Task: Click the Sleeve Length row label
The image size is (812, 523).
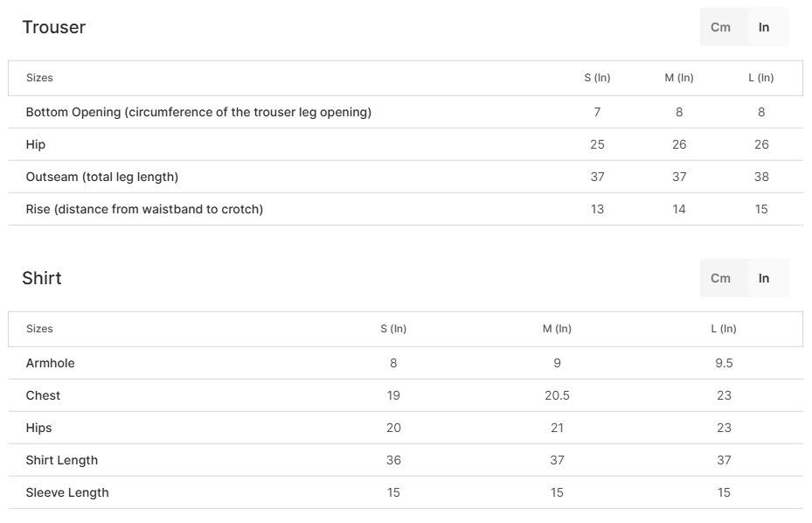Action: 67,492
